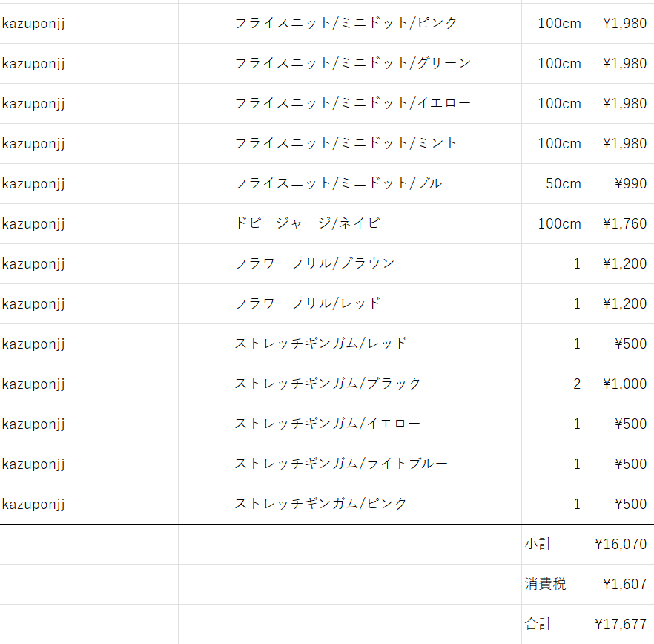The image size is (654, 644).
Task: Click the ¥17,677 total cell
Action: [x=619, y=625]
